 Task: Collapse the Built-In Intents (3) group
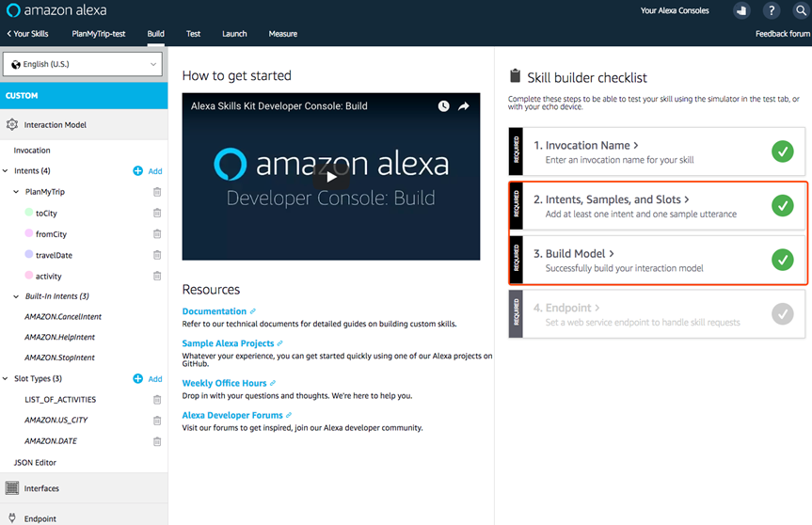tap(16, 296)
